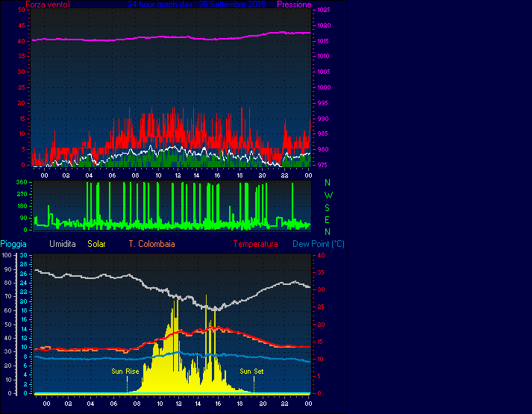Click 360 on the wind direction axis
532x414 pixels.
point(22,182)
